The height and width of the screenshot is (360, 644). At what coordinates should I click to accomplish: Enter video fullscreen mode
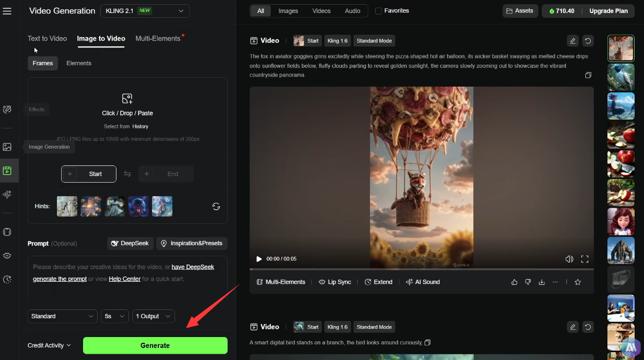(585, 259)
